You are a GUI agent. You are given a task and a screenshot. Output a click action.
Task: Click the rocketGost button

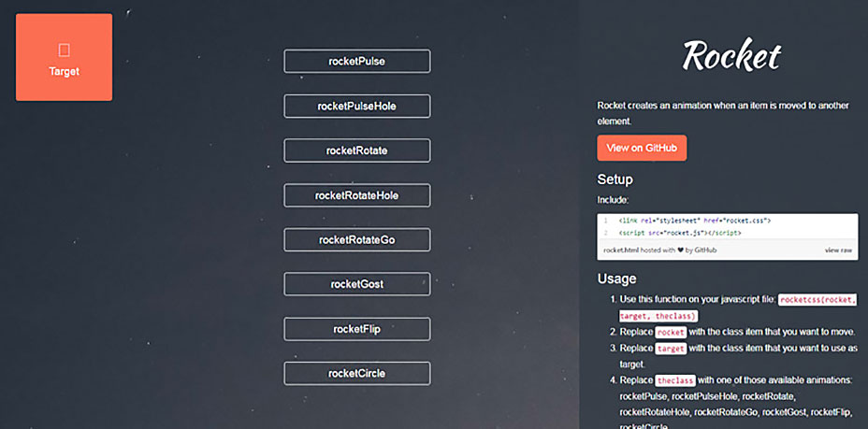[356, 284]
